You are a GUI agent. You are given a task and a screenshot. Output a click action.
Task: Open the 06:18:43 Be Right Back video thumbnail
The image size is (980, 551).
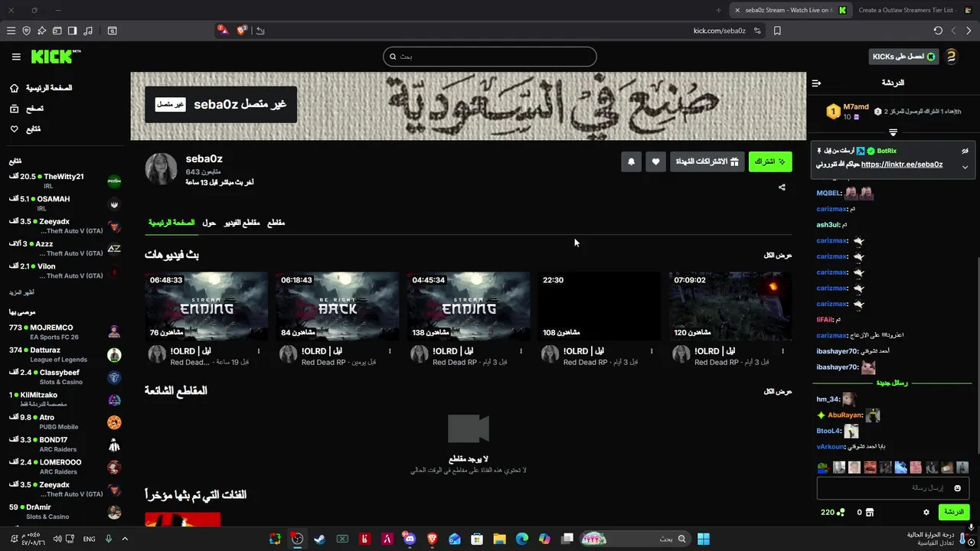337,306
